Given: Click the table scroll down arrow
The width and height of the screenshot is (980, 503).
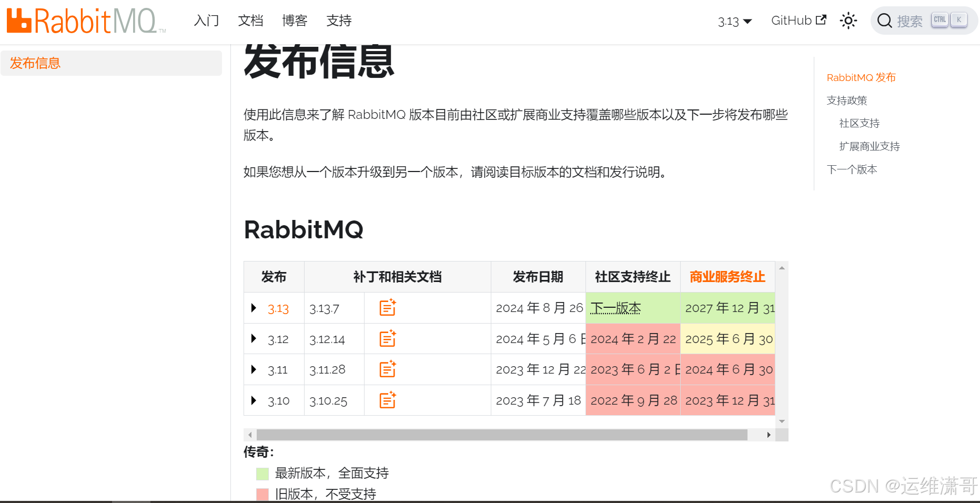Looking at the screenshot, I should [782, 421].
